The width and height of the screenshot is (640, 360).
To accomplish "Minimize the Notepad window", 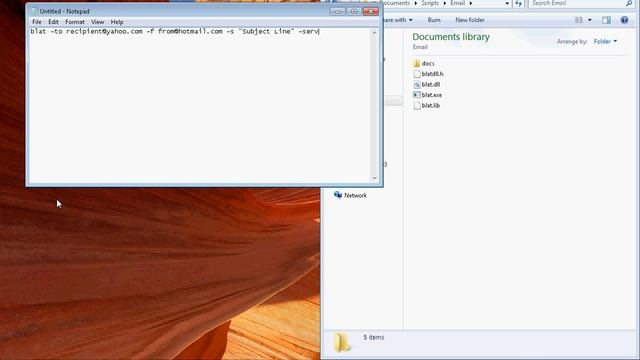I will point(338,11).
